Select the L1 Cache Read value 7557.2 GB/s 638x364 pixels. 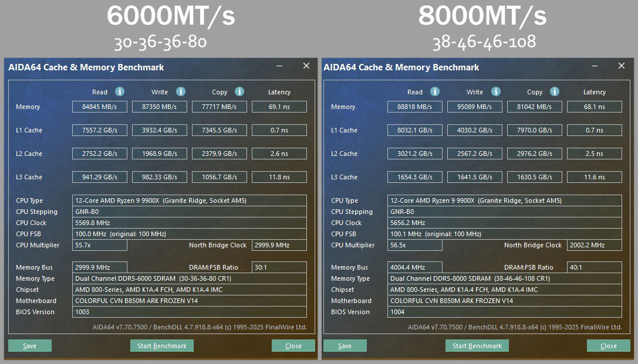pyautogui.click(x=100, y=130)
